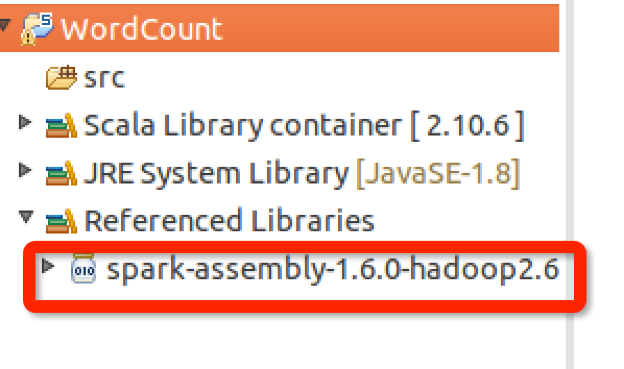Click the JRE System Library books icon
This screenshot has width=624, height=369.
tap(61, 173)
